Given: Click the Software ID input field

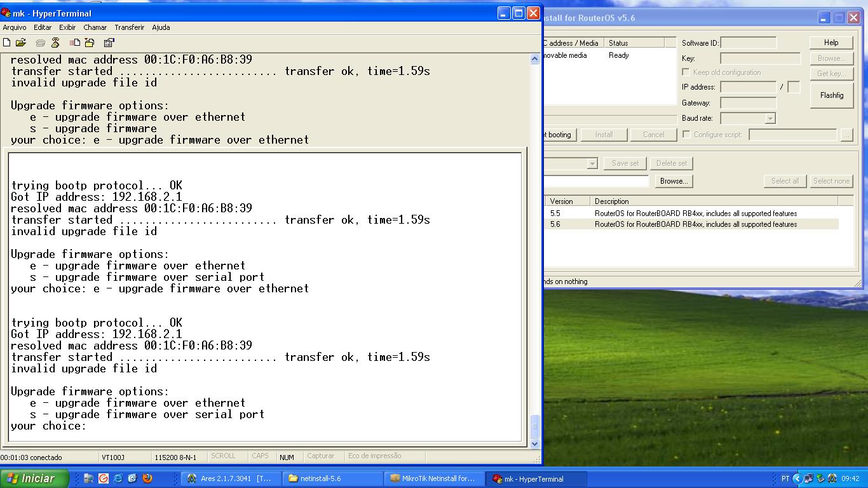Looking at the screenshot, I should point(748,43).
